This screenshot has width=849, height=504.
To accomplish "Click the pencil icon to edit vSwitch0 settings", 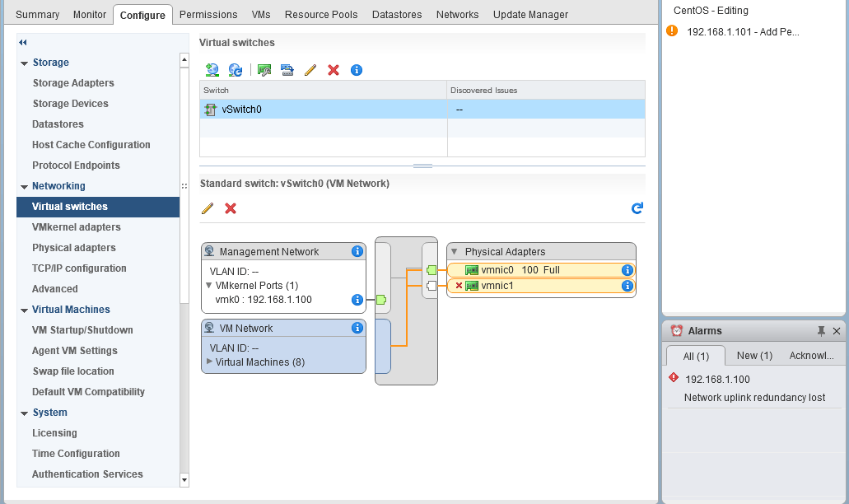I will [x=208, y=208].
